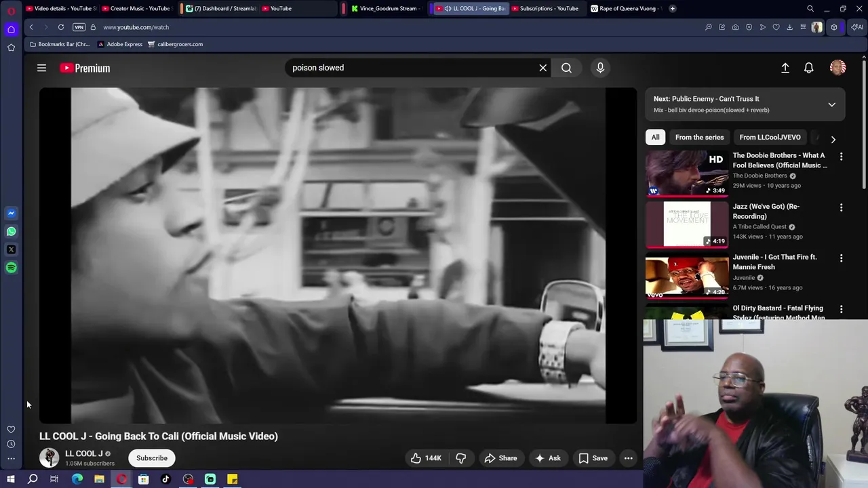This screenshot has height=488, width=868.
Task: Open the upload/create video icon
Action: click(785, 68)
